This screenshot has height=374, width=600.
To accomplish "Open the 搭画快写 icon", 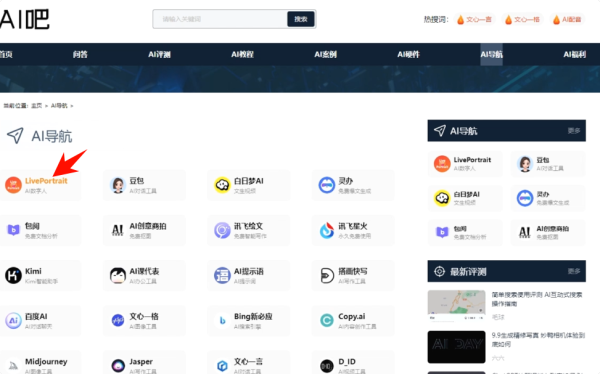I will (327, 276).
